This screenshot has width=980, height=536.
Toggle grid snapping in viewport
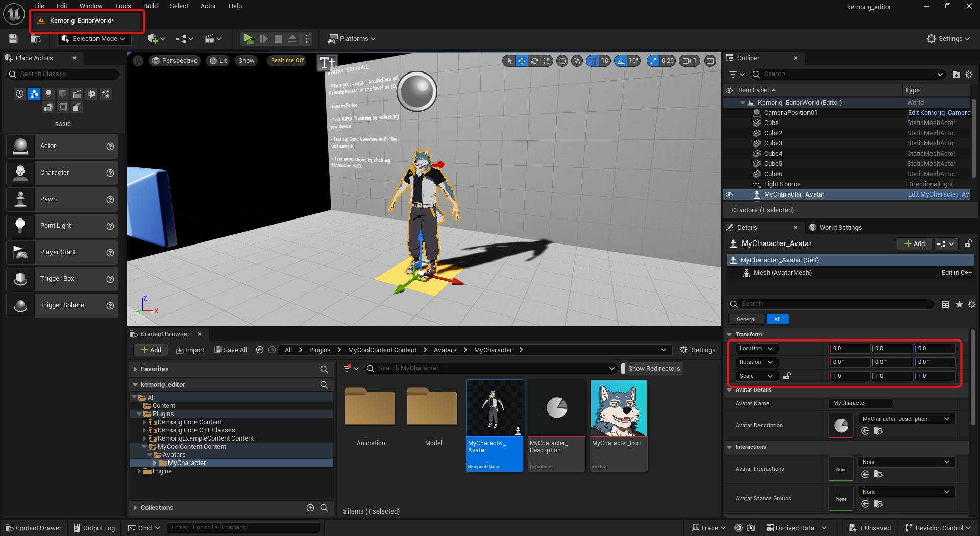click(x=593, y=61)
